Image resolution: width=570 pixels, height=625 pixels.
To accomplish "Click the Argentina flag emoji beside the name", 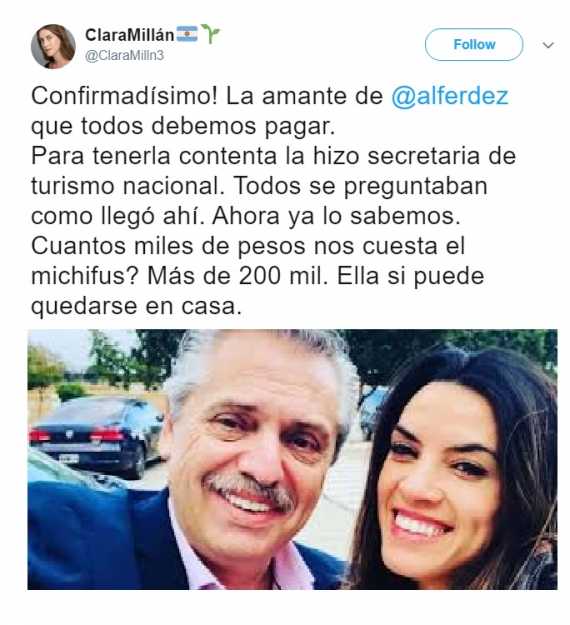I will point(187,34).
